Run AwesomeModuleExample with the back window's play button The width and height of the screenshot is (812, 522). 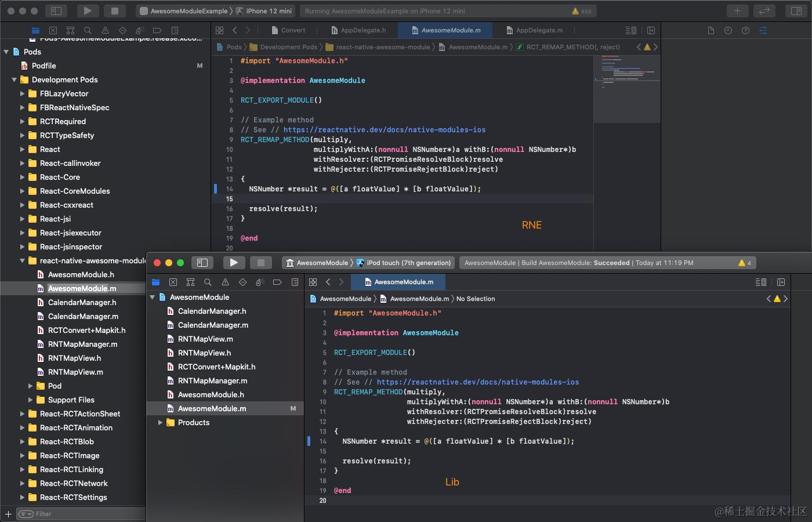click(88, 10)
